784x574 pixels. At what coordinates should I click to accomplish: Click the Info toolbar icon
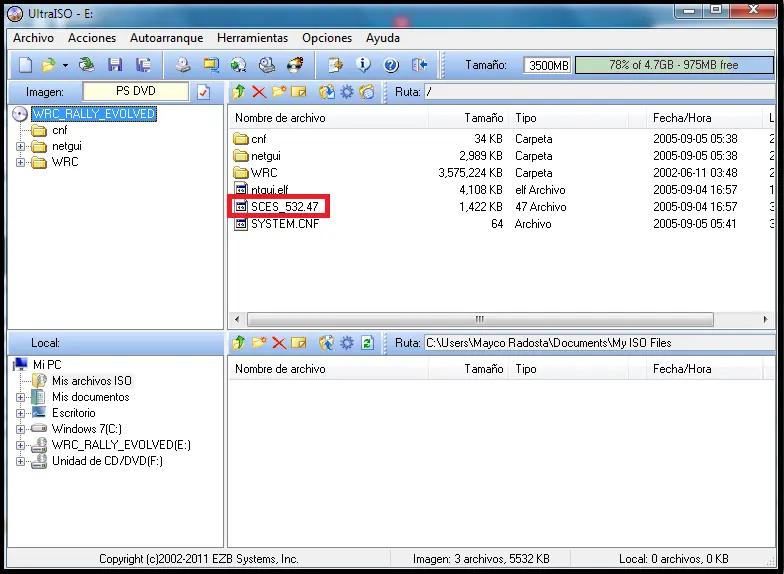tap(363, 64)
